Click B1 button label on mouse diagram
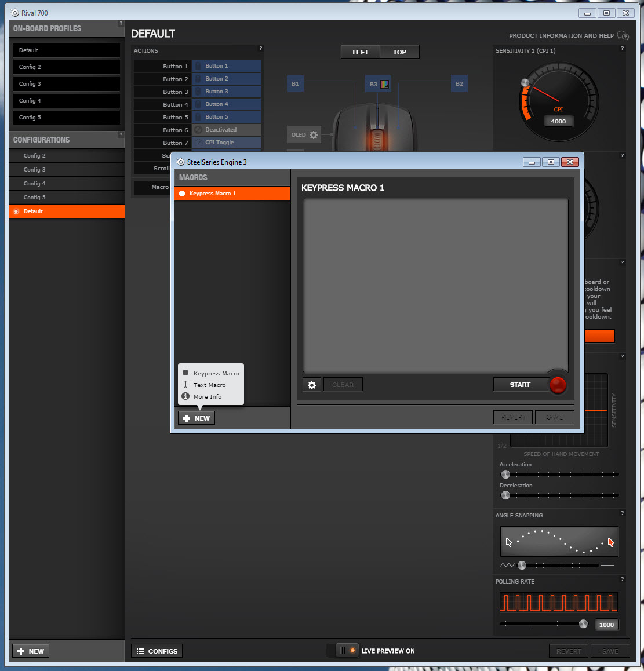 [x=295, y=84]
